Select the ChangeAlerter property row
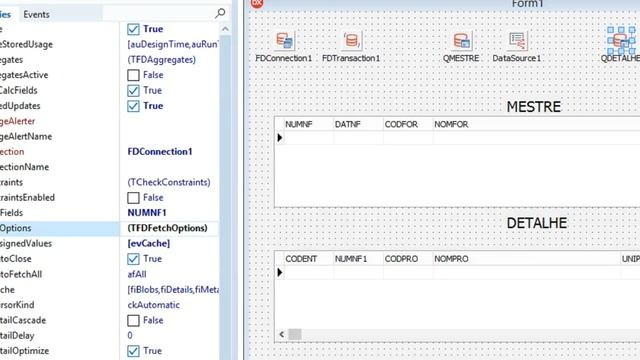 60,121
